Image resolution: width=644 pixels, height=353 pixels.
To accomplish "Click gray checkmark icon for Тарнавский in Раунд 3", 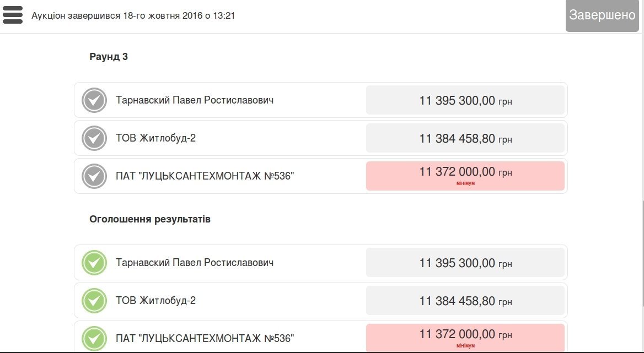I will click(x=94, y=100).
